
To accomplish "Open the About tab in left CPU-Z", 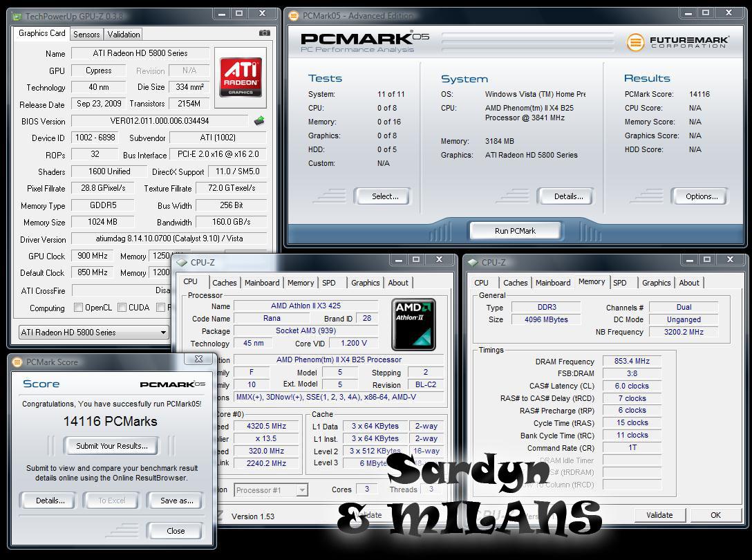I will pyautogui.click(x=398, y=283).
